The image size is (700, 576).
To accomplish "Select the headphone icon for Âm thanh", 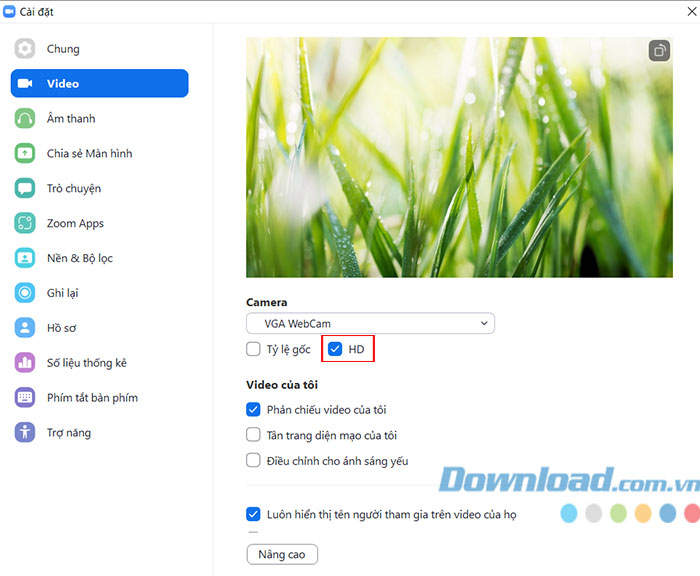I will tap(25, 119).
